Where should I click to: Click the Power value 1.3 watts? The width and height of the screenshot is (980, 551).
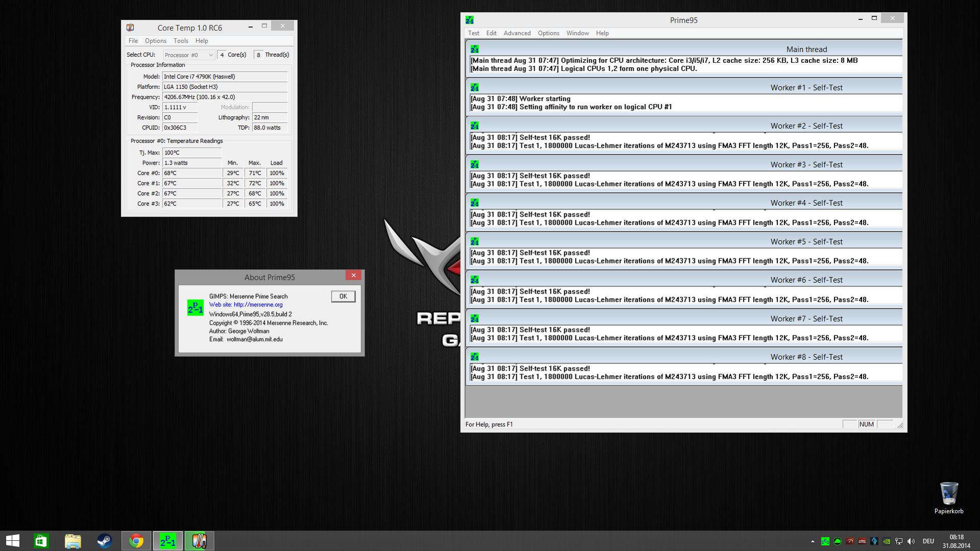pyautogui.click(x=192, y=163)
